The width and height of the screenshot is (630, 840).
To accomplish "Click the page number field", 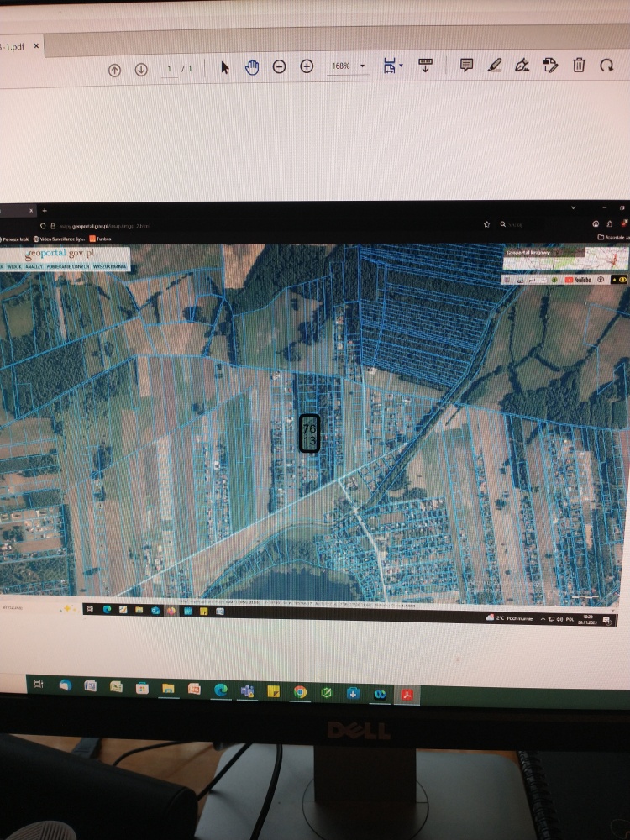I will (171, 68).
